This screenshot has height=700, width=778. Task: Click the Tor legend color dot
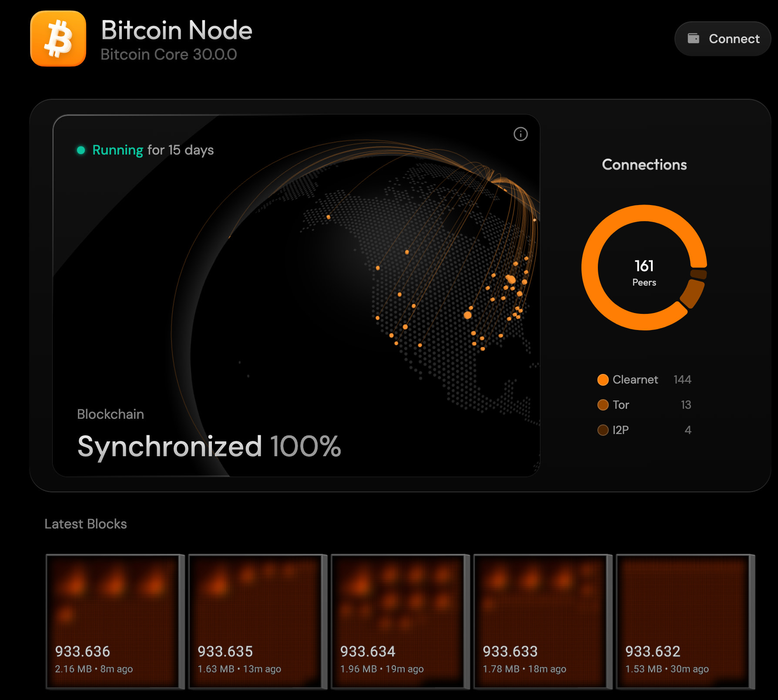(x=603, y=405)
